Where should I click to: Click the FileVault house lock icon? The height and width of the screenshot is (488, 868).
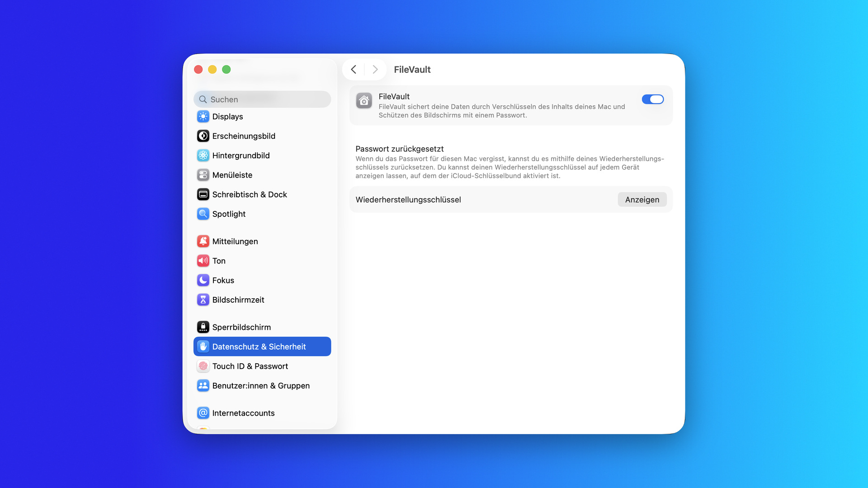[364, 101]
